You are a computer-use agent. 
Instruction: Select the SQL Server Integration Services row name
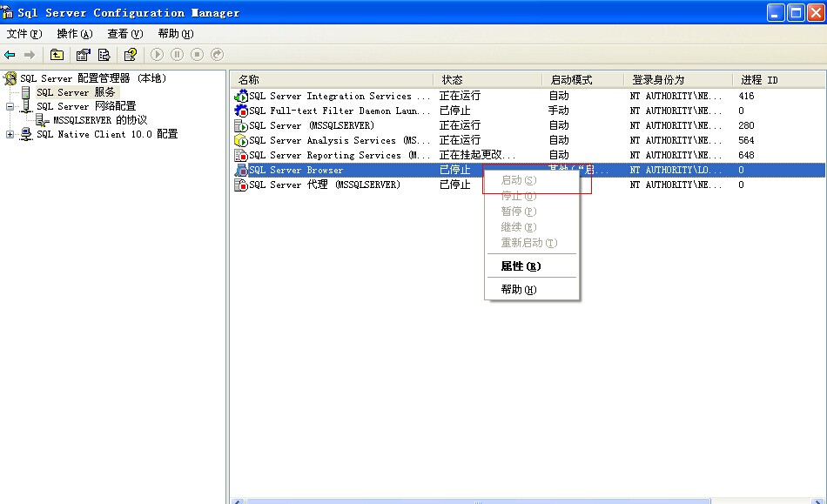(x=340, y=96)
